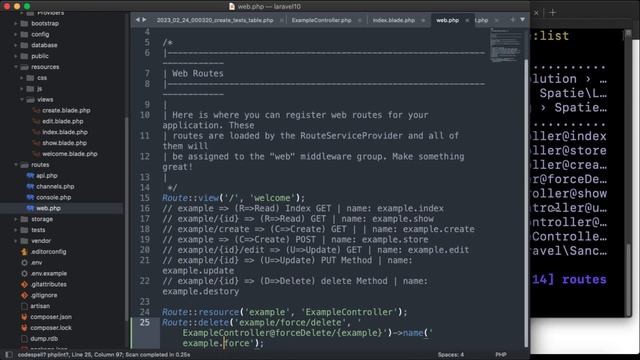Click the public folder icon
Screen dimensions: 640x360
pyautogui.click(x=24, y=56)
